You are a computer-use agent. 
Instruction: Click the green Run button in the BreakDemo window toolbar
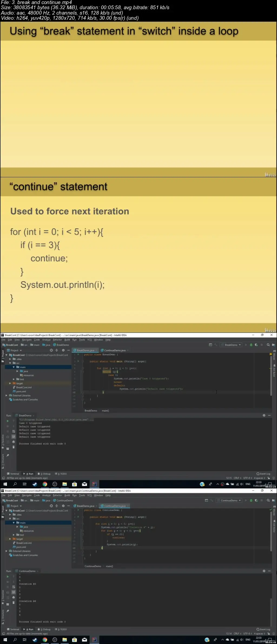pyautogui.click(x=246, y=345)
